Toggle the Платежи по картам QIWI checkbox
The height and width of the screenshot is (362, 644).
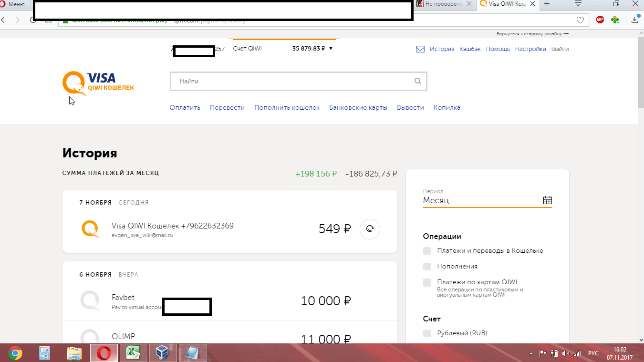pyautogui.click(x=427, y=282)
